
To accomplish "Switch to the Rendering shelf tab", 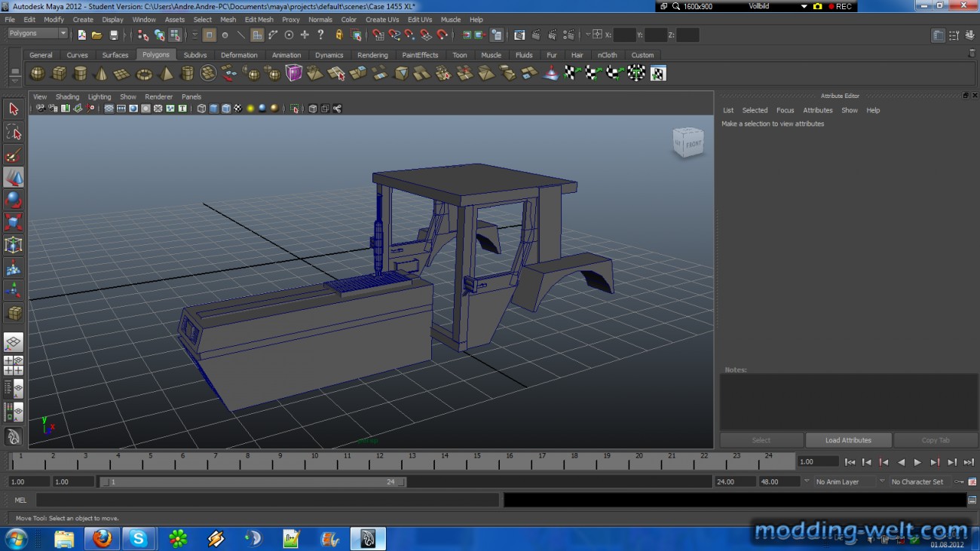I will tap(372, 55).
